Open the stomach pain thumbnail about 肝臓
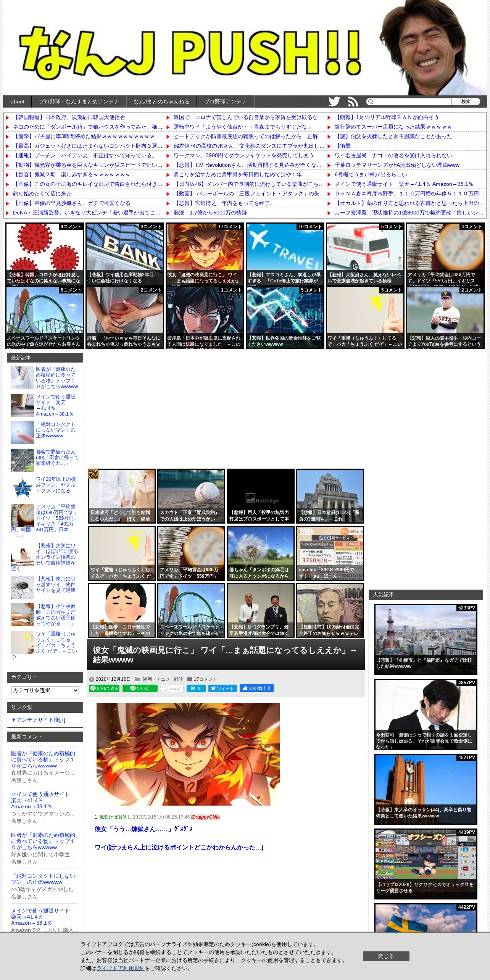This screenshot has width=490, height=980. 125,318
